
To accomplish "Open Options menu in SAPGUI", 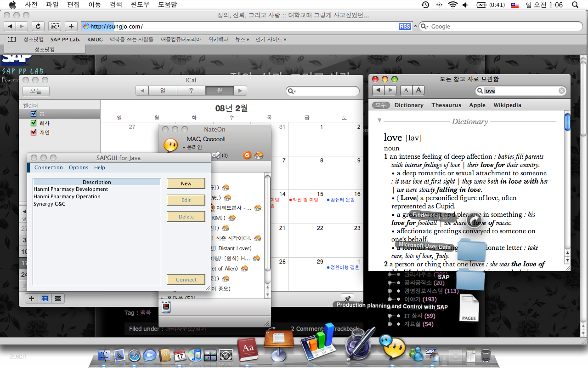I will [79, 167].
